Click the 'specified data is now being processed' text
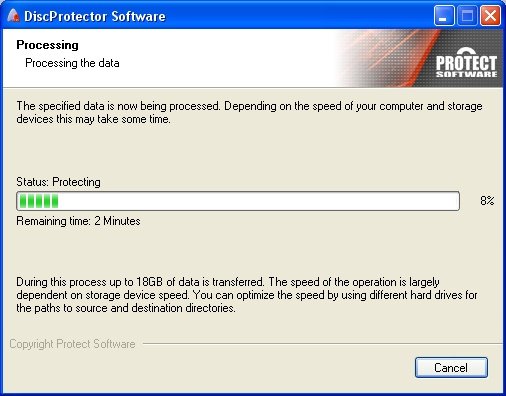This screenshot has width=506, height=396. pyautogui.click(x=128, y=106)
